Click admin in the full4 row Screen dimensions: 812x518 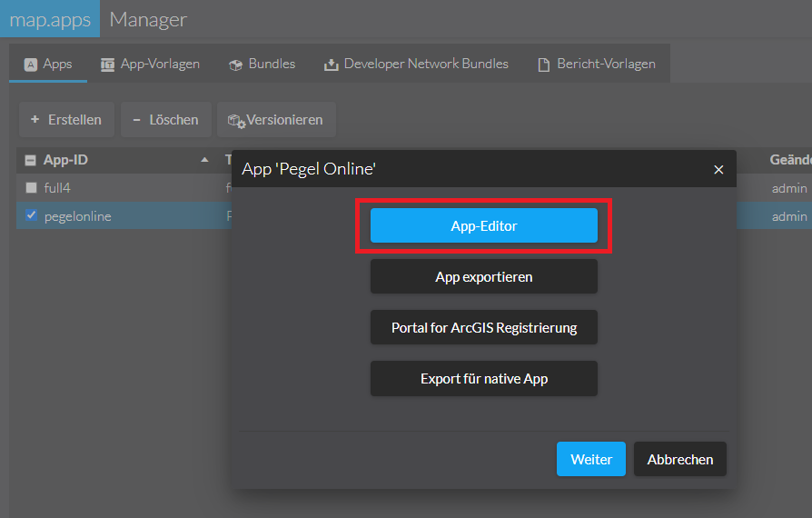click(789, 188)
